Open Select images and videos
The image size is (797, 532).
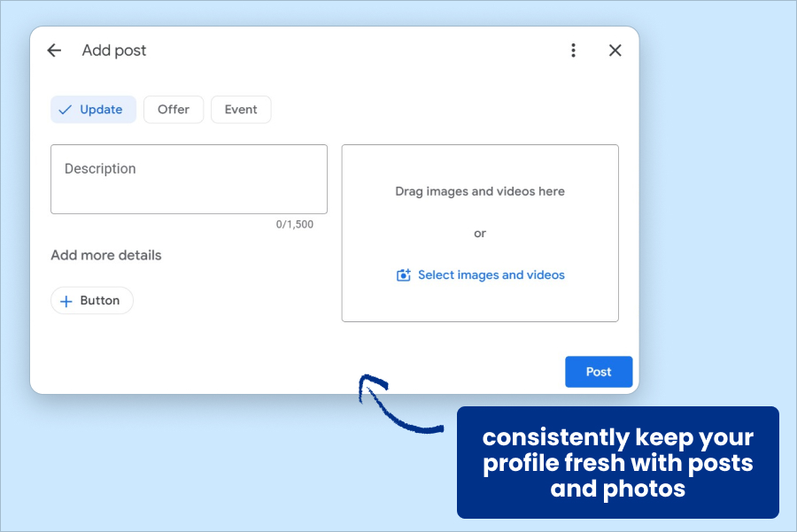(491, 275)
